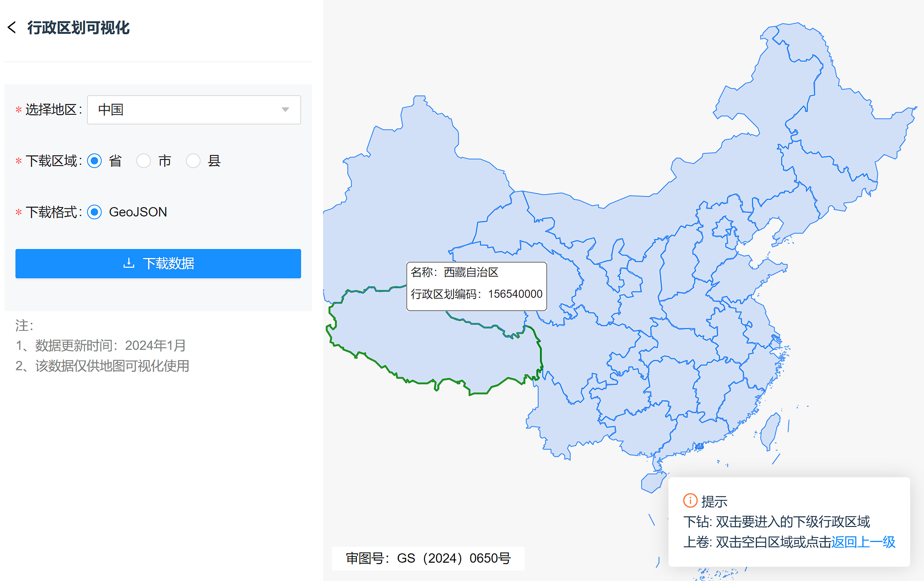Click Taiwan island on the map
Screen dimensions: 924x581
770,431
